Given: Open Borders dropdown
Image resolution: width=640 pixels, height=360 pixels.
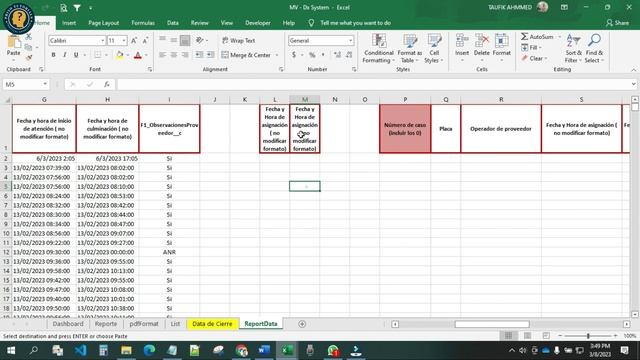Looking at the screenshot, I should pyautogui.click(x=106, y=55).
